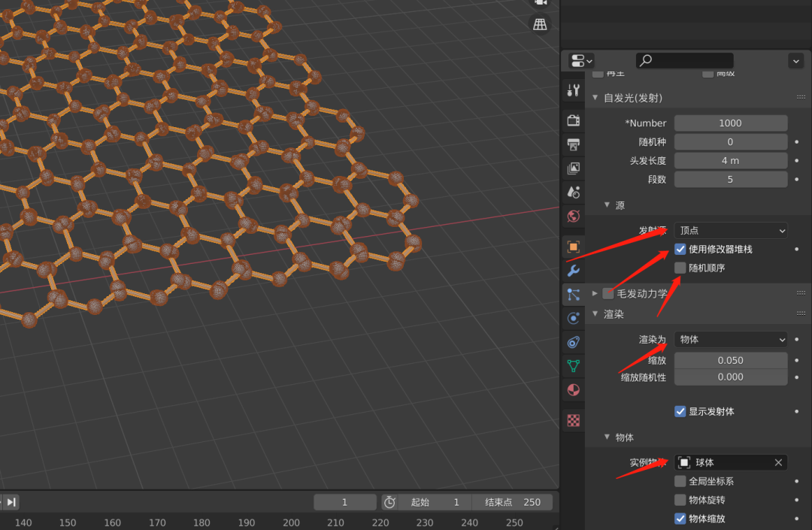The height and width of the screenshot is (530, 812).
Task: Open the Render properties tab
Action: (573, 120)
